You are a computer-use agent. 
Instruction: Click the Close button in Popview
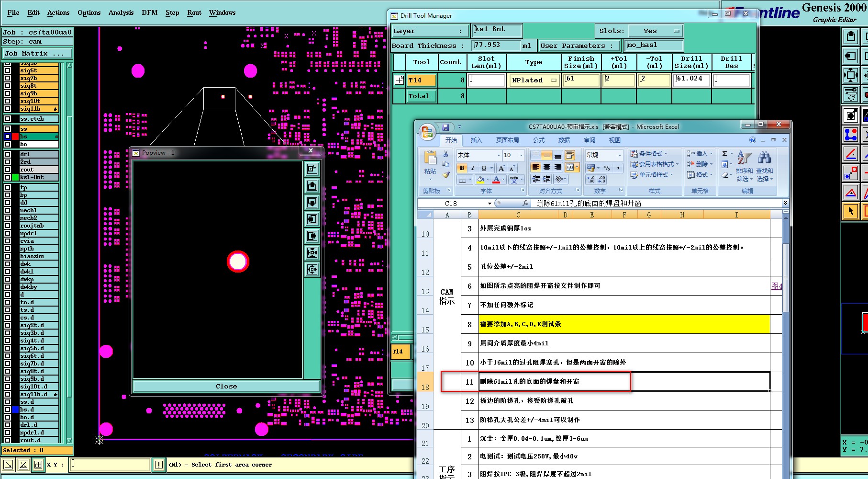[x=226, y=387]
